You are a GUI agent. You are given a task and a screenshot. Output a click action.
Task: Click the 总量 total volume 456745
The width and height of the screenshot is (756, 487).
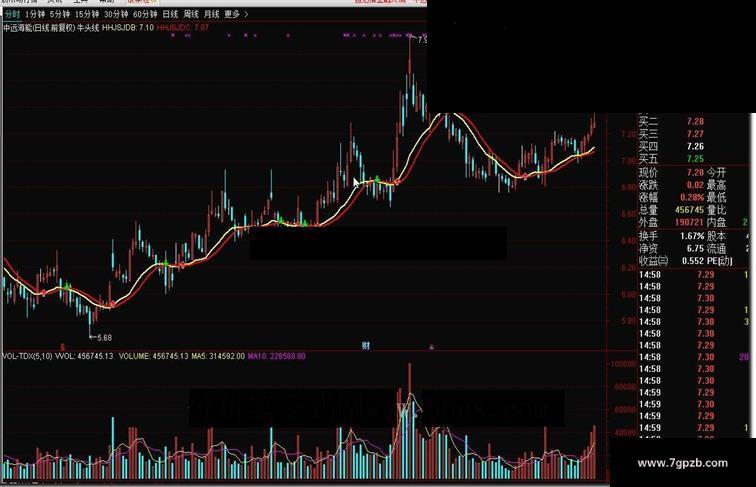click(x=689, y=210)
